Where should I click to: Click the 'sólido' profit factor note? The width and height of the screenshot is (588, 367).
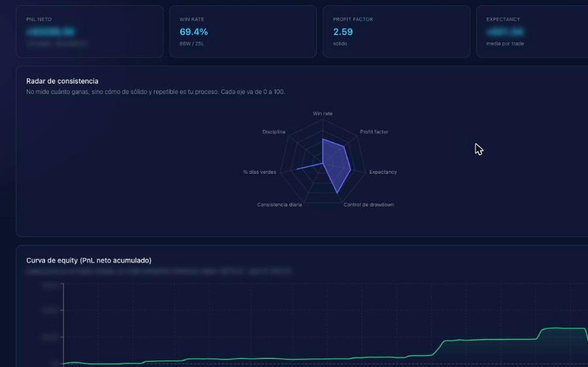pyautogui.click(x=340, y=44)
